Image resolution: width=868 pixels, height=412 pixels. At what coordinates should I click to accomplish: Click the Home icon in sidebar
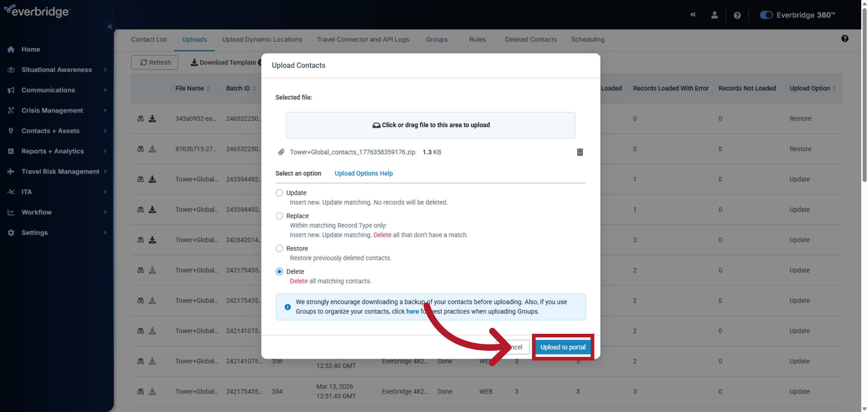click(x=11, y=49)
